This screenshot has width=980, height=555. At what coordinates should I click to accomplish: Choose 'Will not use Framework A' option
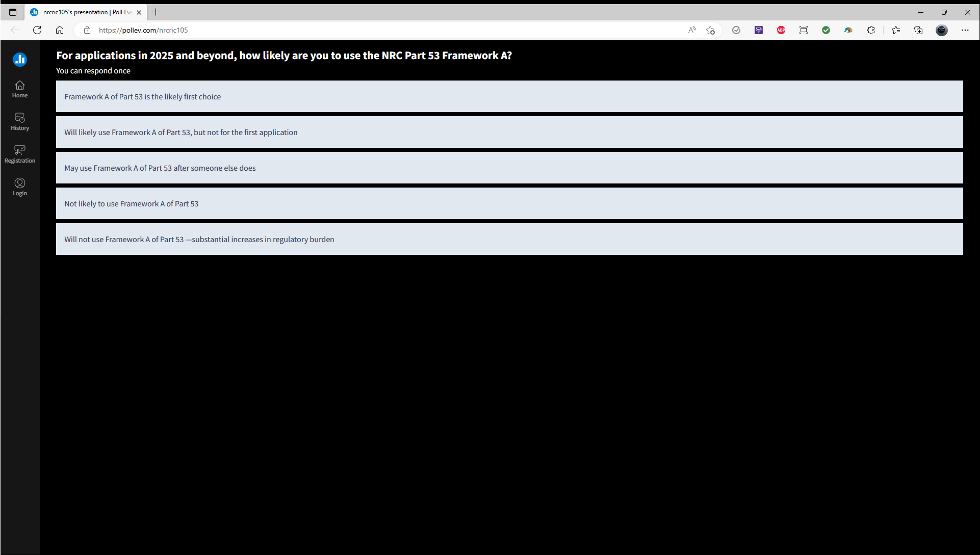coord(509,240)
